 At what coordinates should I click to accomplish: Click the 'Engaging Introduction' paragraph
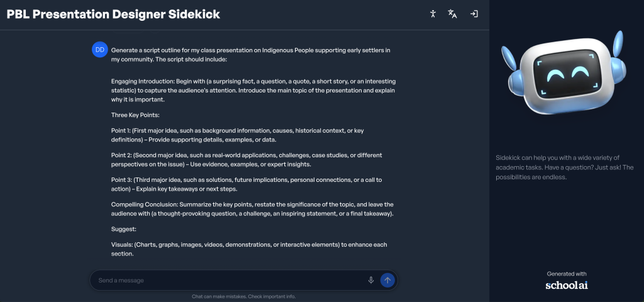[253, 91]
